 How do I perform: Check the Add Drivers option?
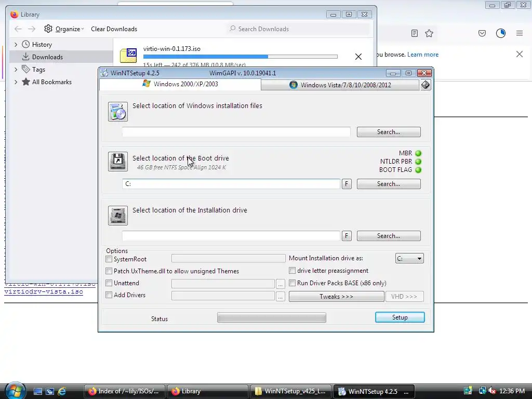click(109, 295)
